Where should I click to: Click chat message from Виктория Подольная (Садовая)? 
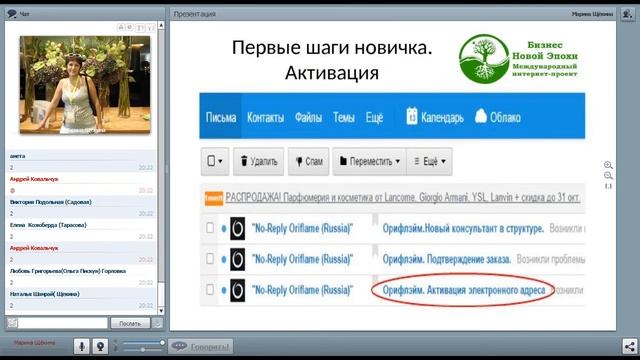(x=82, y=208)
